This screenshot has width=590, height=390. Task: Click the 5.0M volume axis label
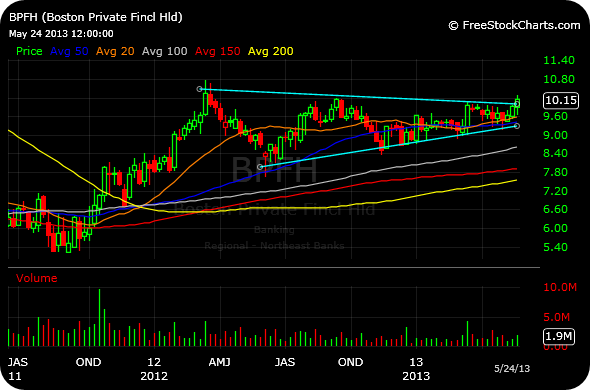coord(557,317)
